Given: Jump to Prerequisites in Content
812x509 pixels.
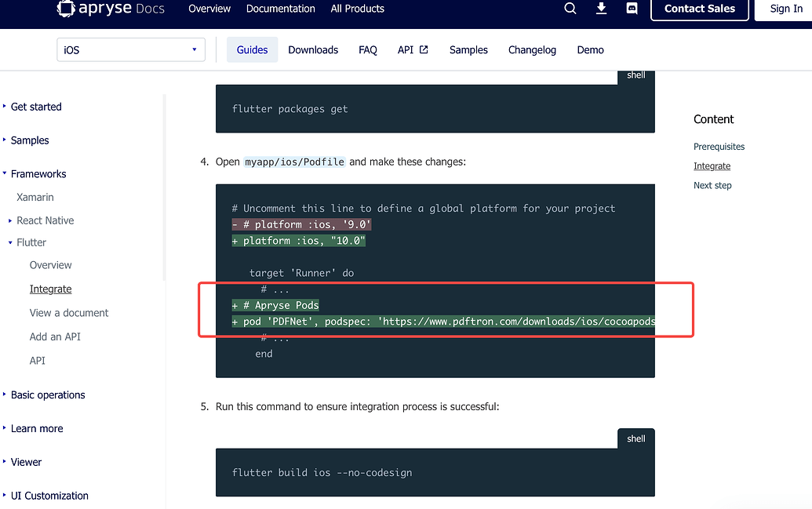Looking at the screenshot, I should [x=719, y=147].
